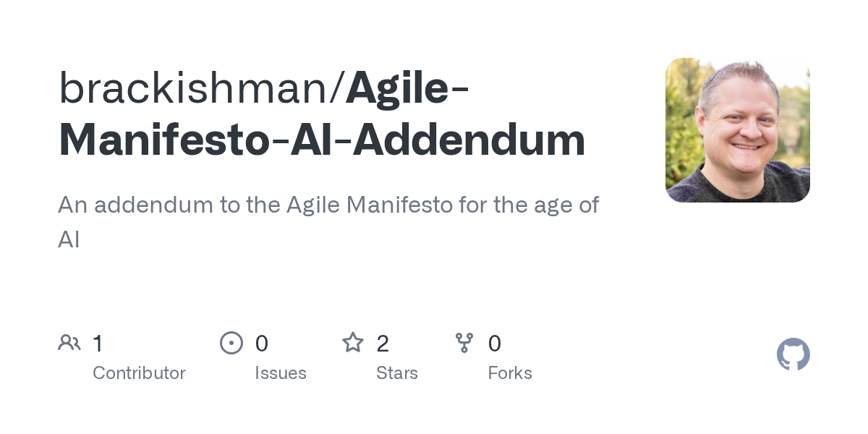The height and width of the screenshot is (434, 868).
Task: Click the stars count '2'
Action: click(383, 344)
